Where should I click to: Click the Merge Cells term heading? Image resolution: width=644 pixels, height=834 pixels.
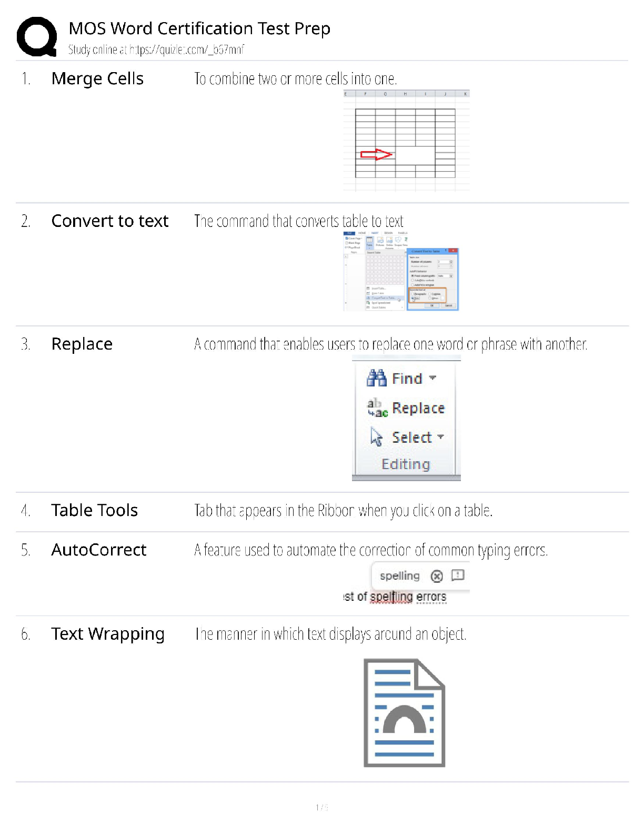pyautogui.click(x=97, y=78)
